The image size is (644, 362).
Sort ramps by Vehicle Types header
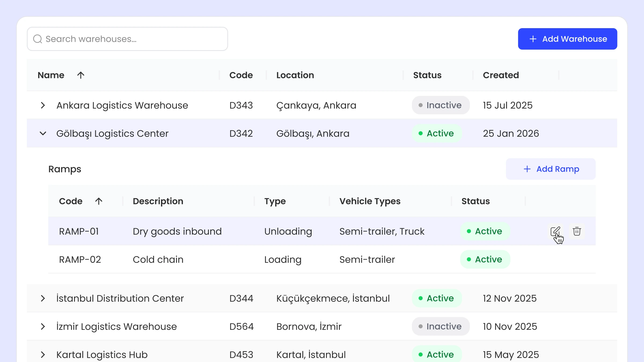370,201
